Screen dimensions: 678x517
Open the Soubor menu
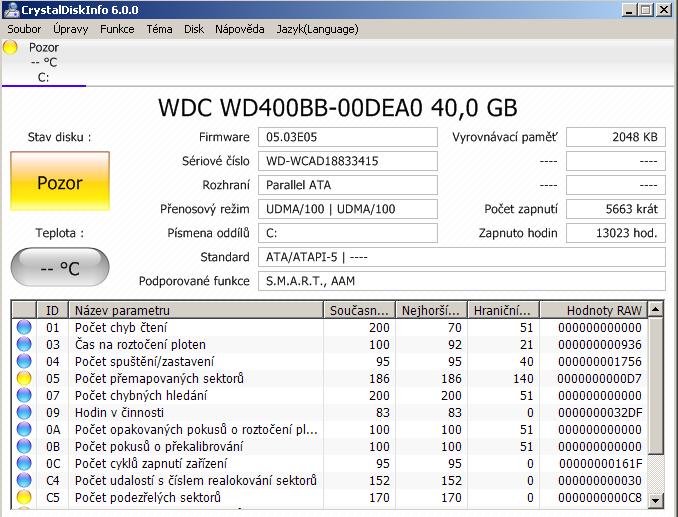24,29
